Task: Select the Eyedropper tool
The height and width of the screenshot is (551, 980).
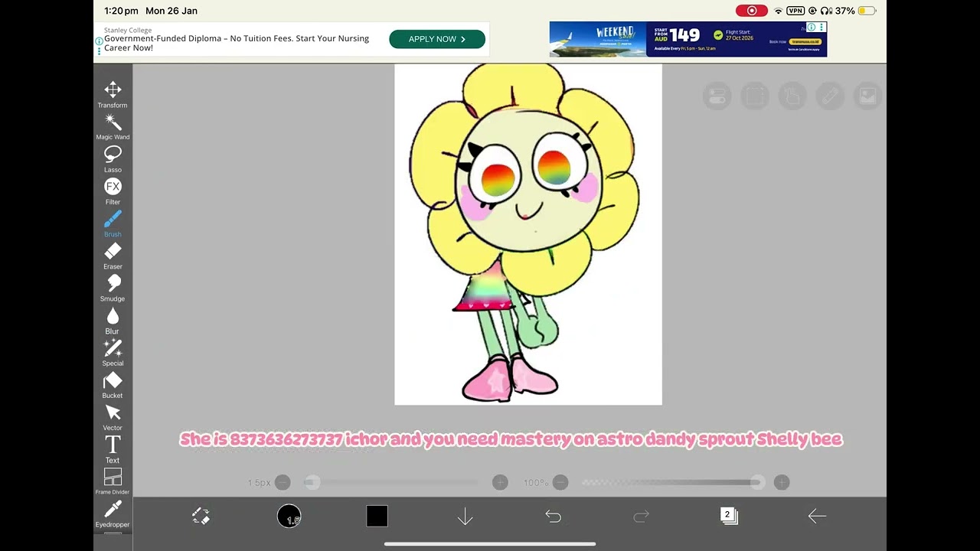Action: (113, 514)
